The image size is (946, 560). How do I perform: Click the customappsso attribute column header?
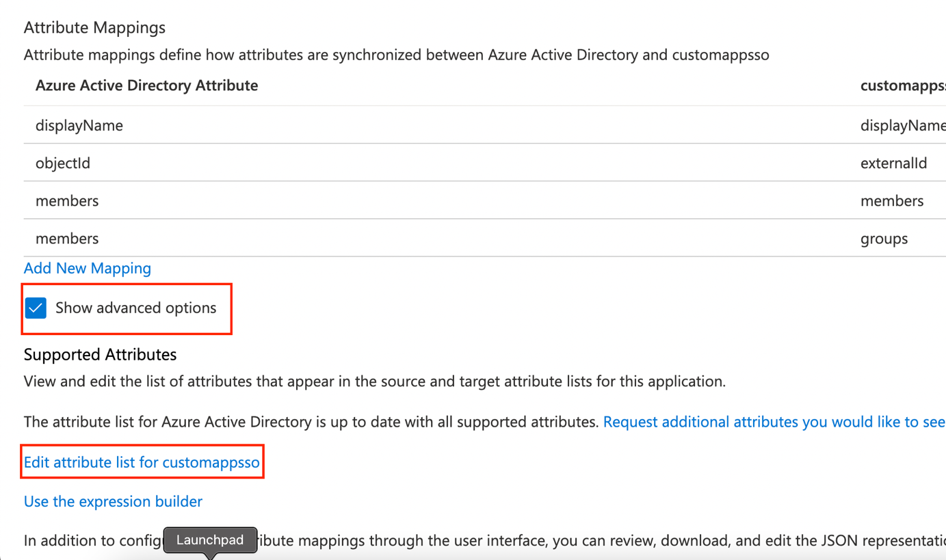tap(902, 85)
